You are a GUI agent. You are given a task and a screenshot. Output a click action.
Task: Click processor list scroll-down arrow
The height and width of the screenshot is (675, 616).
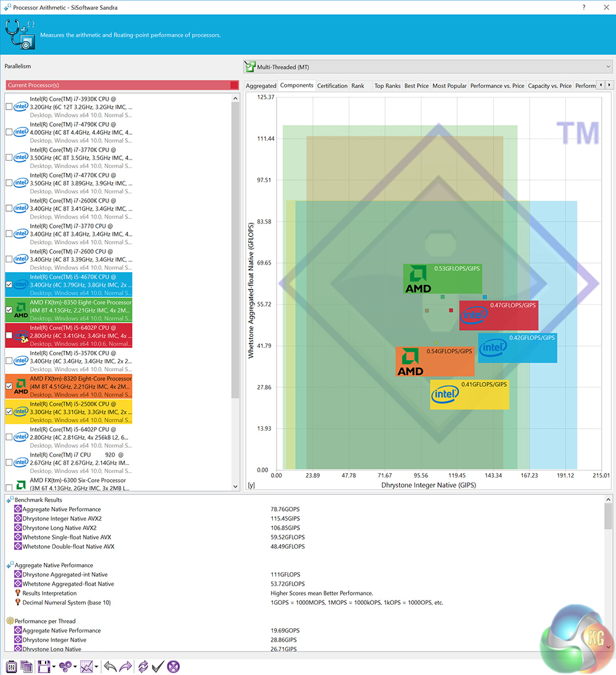[235, 487]
